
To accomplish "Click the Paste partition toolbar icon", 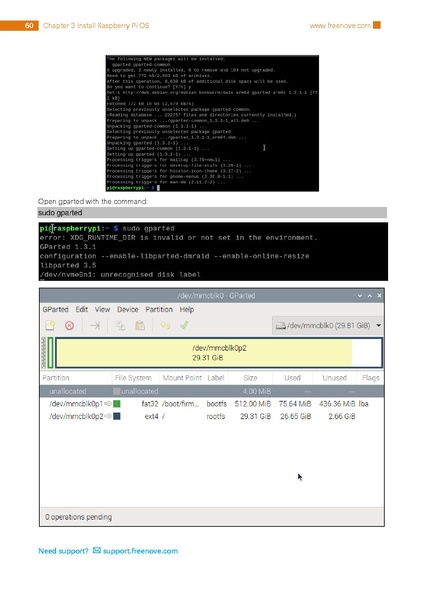I will tap(140, 326).
